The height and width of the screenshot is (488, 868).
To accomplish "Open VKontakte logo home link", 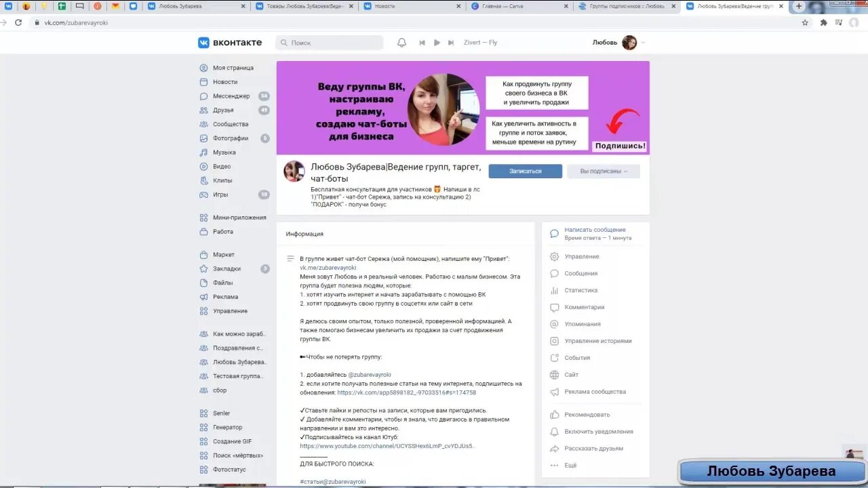I will [230, 43].
